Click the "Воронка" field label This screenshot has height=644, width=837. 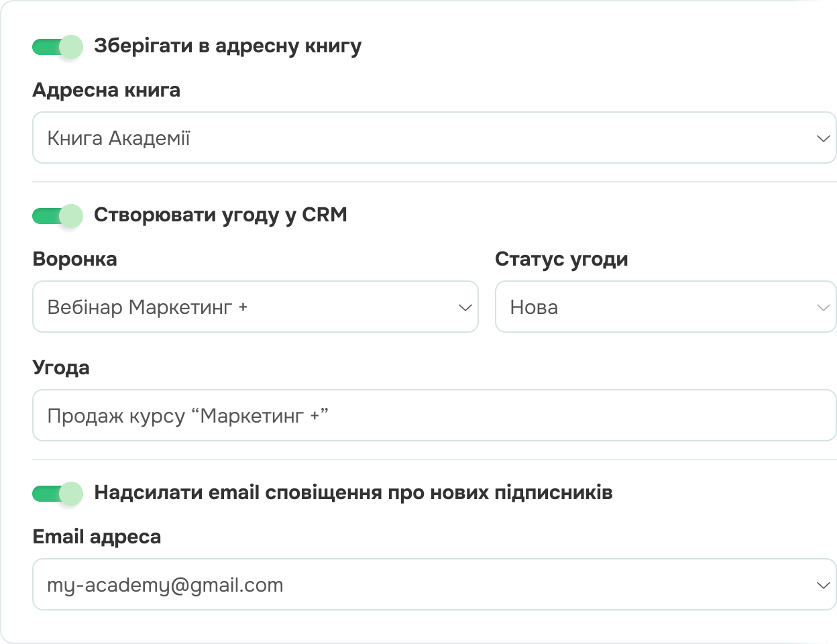(x=74, y=259)
